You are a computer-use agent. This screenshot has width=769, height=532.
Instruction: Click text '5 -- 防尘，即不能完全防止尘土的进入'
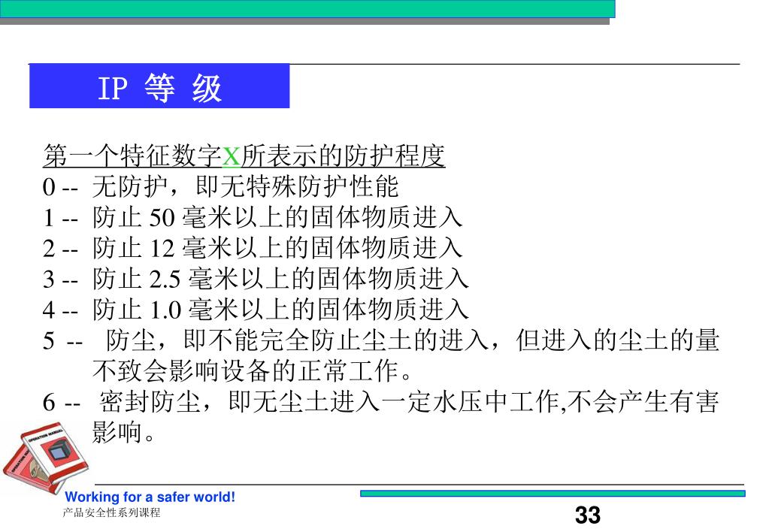click(x=267, y=340)
